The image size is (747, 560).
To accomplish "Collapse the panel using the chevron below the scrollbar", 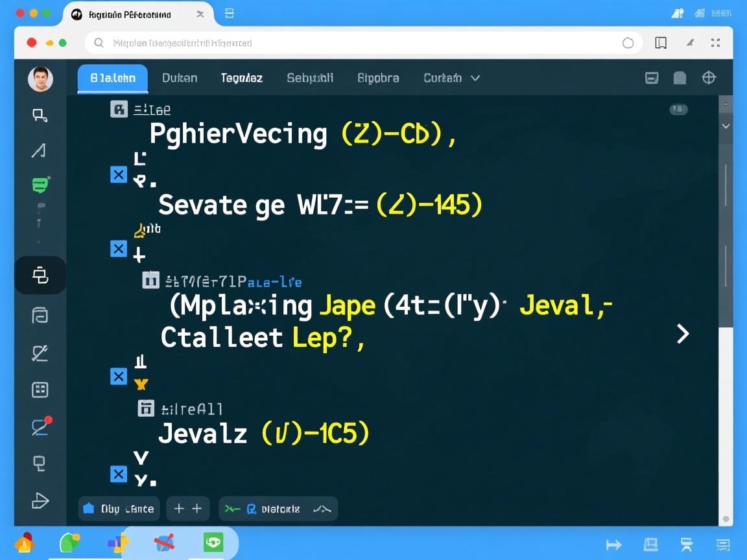I will coord(726,127).
